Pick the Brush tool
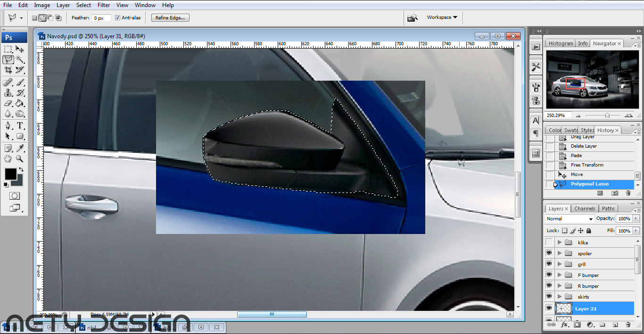Image resolution: width=644 pixels, height=334 pixels. [x=20, y=83]
